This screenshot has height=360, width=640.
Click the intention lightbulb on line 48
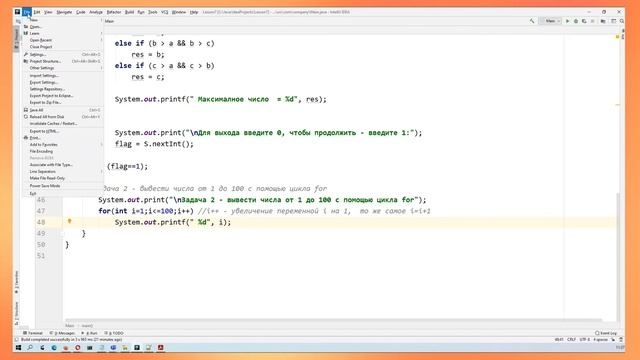[x=69, y=221]
